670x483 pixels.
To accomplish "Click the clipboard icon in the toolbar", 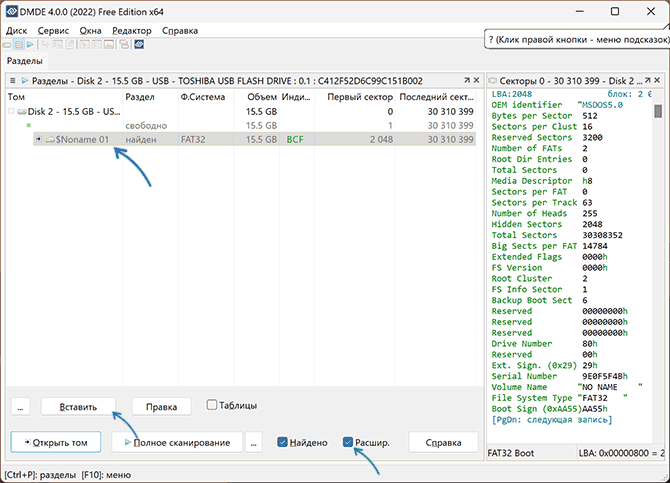I will (x=70, y=44).
